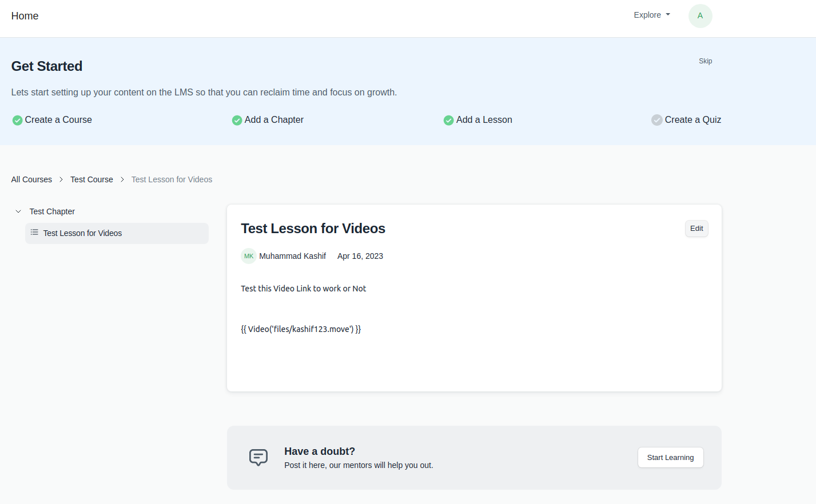Screen dimensions: 816x504
Task: Open the MK avatar next to Muhammad Kashif
Action: click(x=249, y=256)
